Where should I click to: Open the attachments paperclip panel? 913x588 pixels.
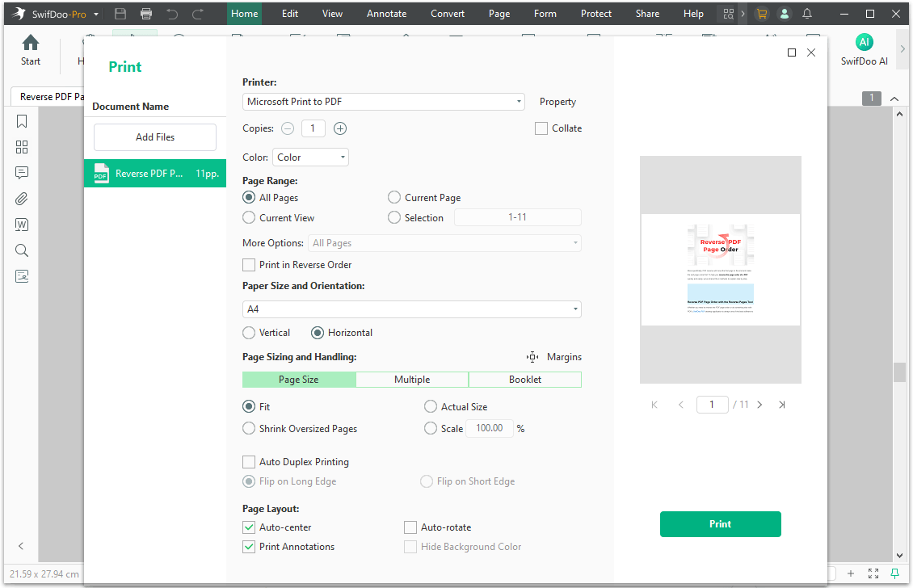(x=22, y=199)
